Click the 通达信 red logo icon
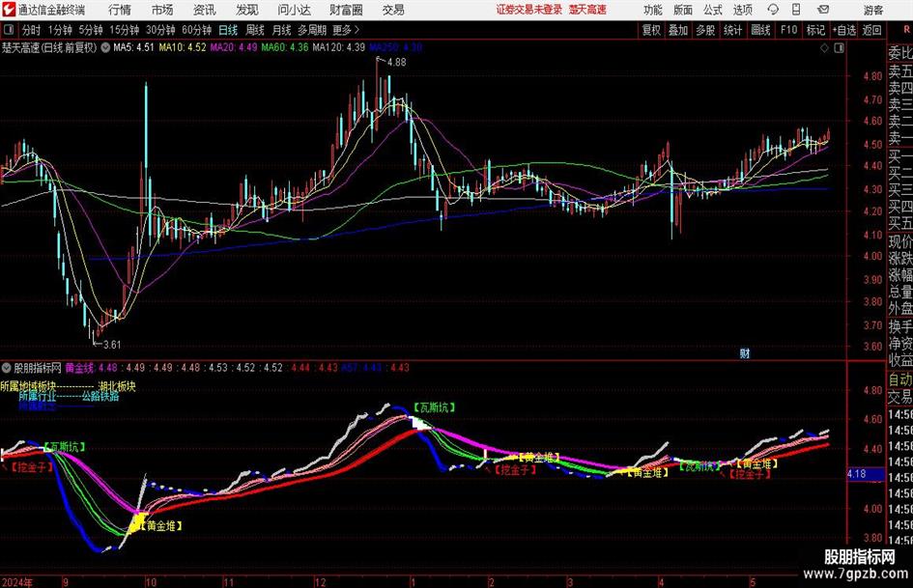 [x=9, y=10]
